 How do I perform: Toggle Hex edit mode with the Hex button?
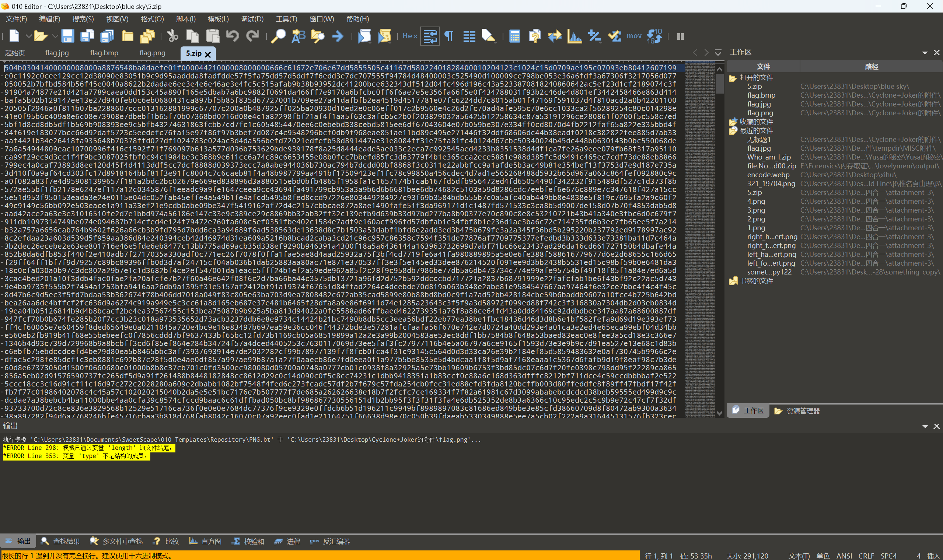tap(410, 36)
